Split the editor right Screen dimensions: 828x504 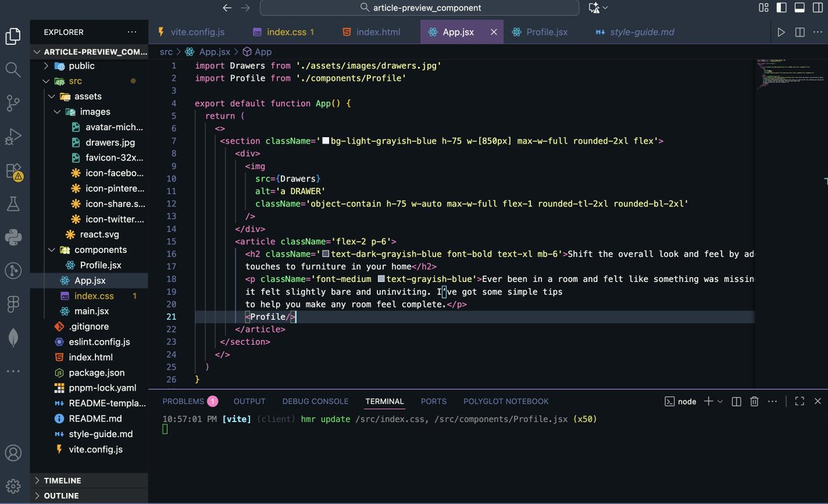pos(800,32)
